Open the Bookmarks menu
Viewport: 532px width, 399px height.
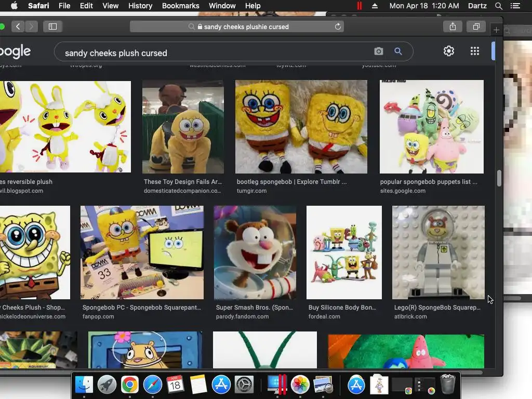(180, 6)
